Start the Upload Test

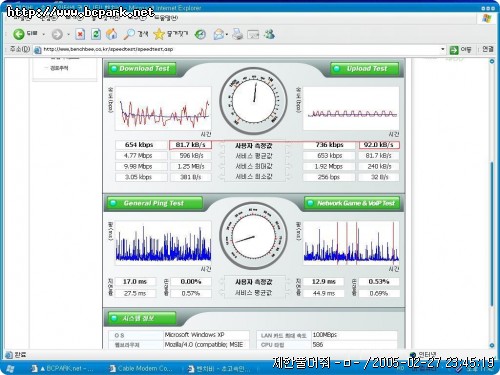click(365, 69)
